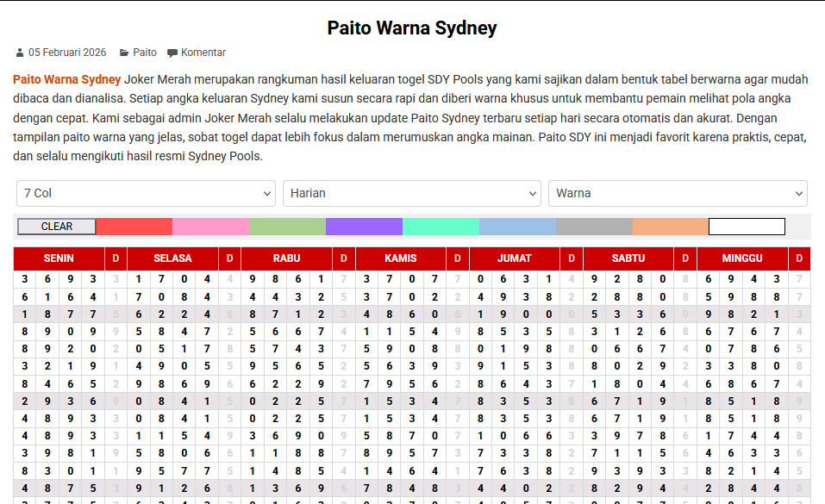Click the white input box after the swatches
The width and height of the screenshot is (825, 504).
pyautogui.click(x=746, y=227)
